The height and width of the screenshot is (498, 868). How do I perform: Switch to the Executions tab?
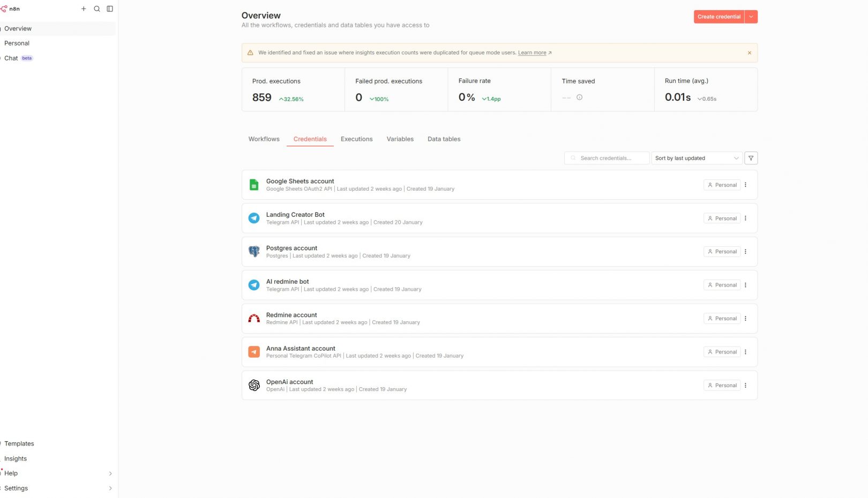tap(356, 139)
